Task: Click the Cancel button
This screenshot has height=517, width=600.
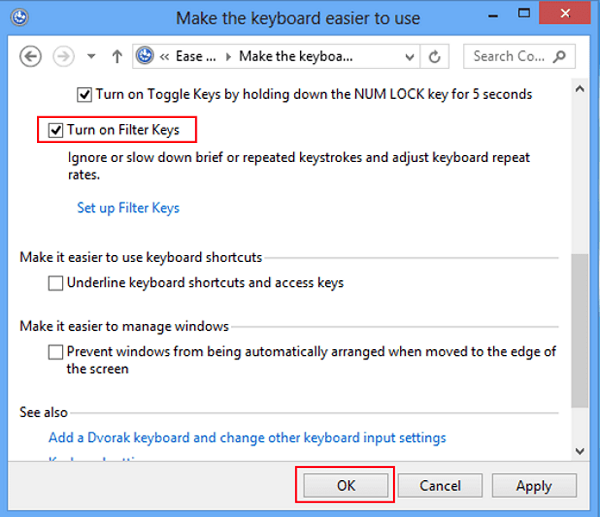Action: click(x=440, y=486)
